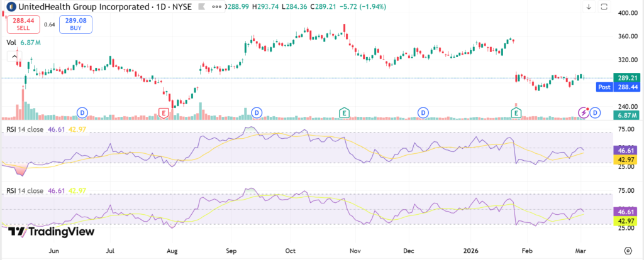This screenshot has height=260, width=644.
Task: Click the down arrow icon at top right
Action: pos(589,7)
